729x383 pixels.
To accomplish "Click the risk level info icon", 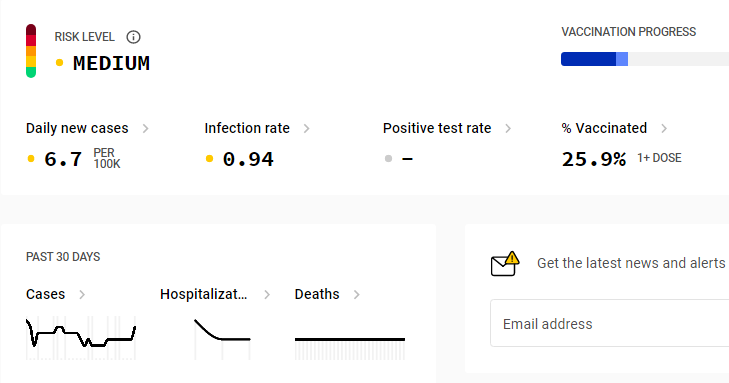I will click(133, 37).
